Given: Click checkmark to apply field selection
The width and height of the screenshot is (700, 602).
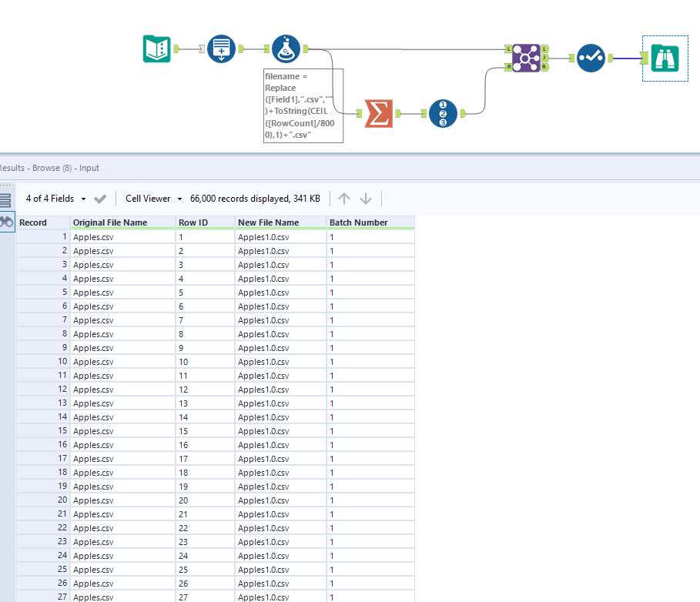Looking at the screenshot, I should click(100, 198).
